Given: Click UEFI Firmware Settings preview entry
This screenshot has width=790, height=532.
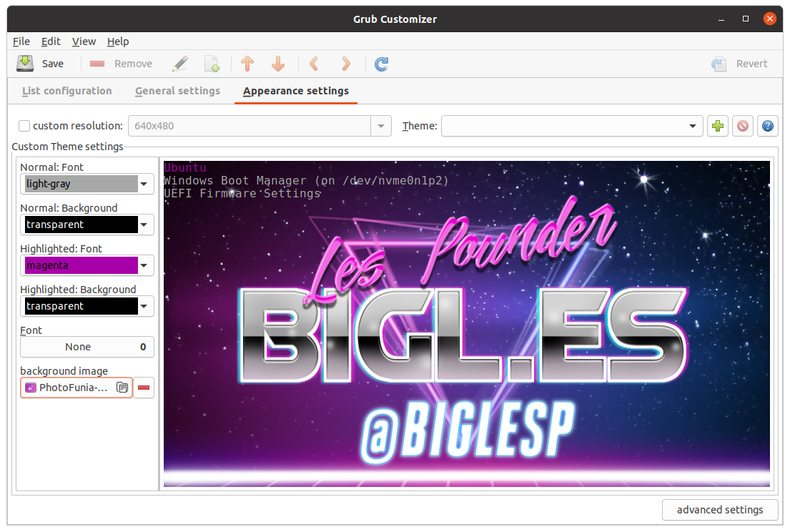Looking at the screenshot, I should (242, 194).
